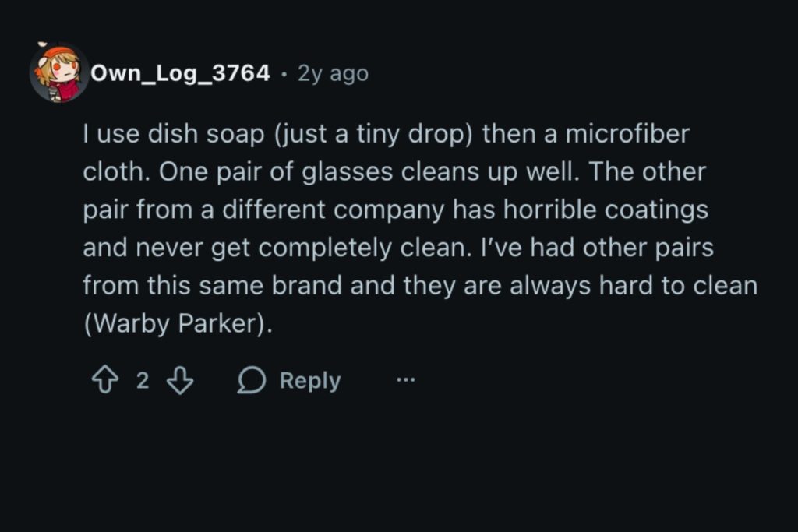This screenshot has height=532, width=798.
Task: Click the "(Warby Parker)" text in comment
Action: click(x=178, y=324)
